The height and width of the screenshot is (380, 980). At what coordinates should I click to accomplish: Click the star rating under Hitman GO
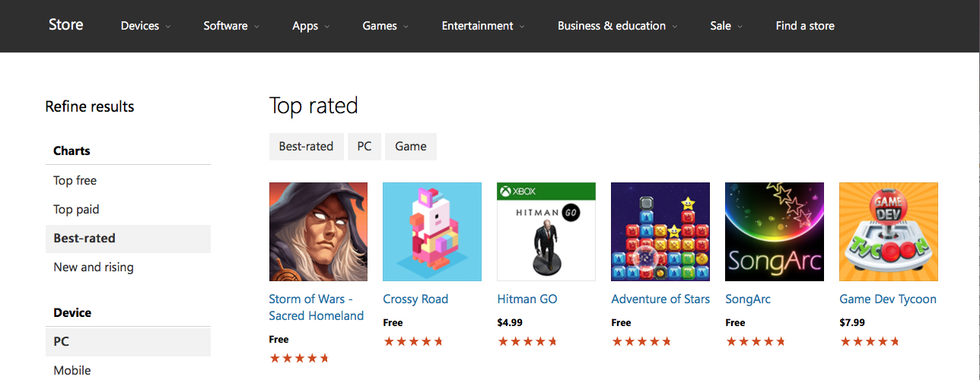(x=527, y=341)
